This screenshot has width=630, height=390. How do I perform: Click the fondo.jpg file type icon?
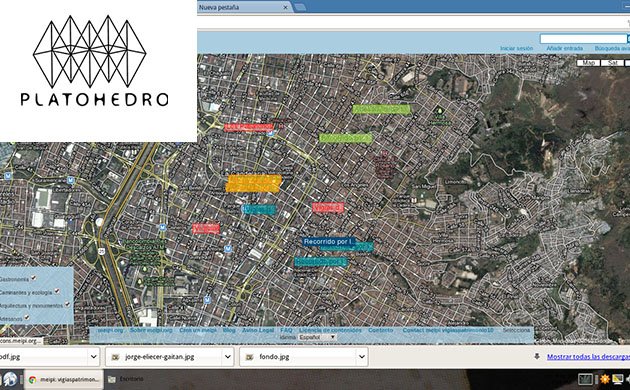tap(250, 357)
